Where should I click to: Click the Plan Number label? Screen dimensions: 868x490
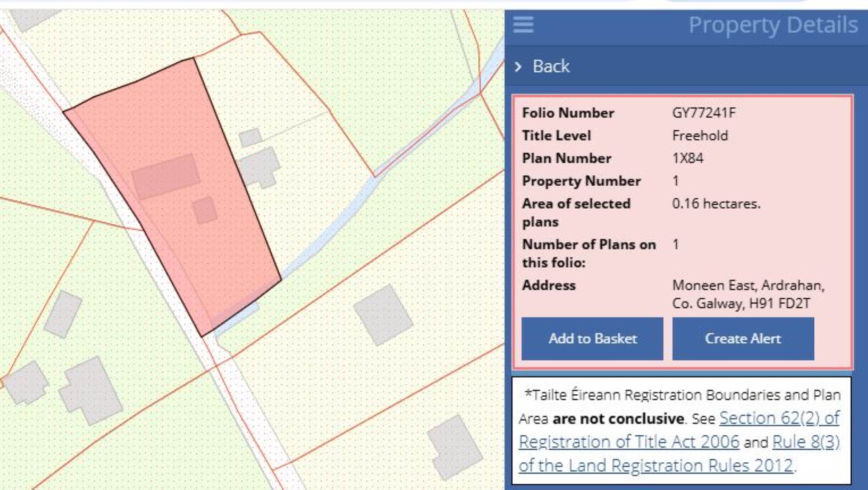tap(566, 158)
